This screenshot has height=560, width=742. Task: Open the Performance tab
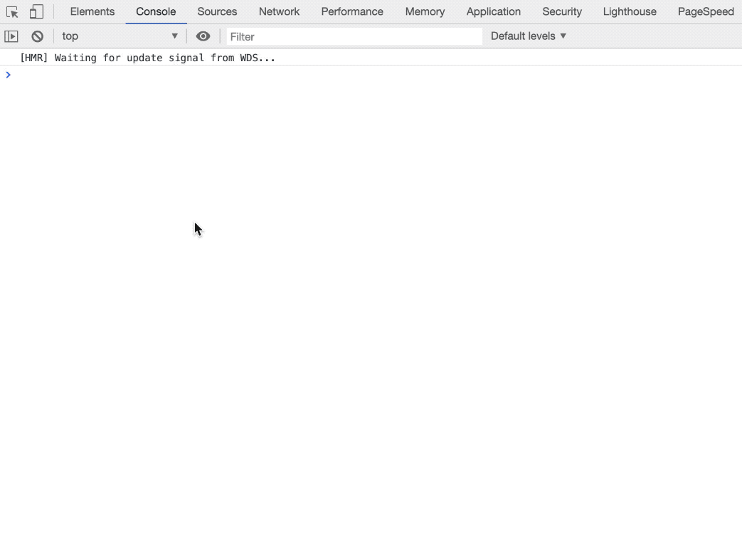tap(351, 12)
